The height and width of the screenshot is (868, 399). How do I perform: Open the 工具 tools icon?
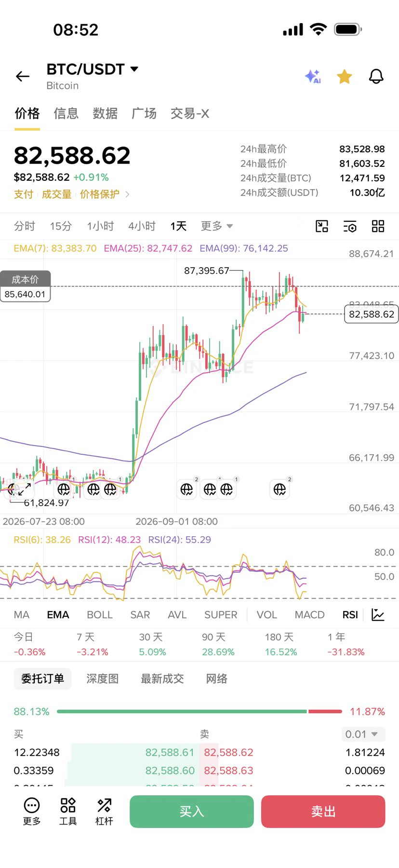pyautogui.click(x=68, y=812)
